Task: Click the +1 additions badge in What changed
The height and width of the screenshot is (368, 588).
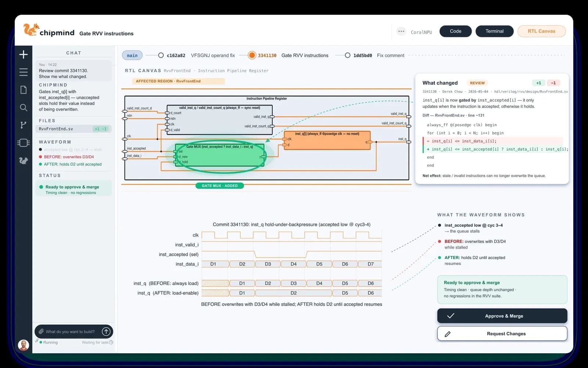Action: (x=538, y=83)
